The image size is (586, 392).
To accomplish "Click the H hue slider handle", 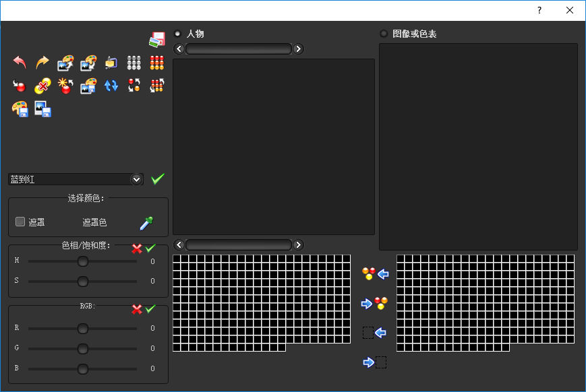I will click(x=83, y=261).
